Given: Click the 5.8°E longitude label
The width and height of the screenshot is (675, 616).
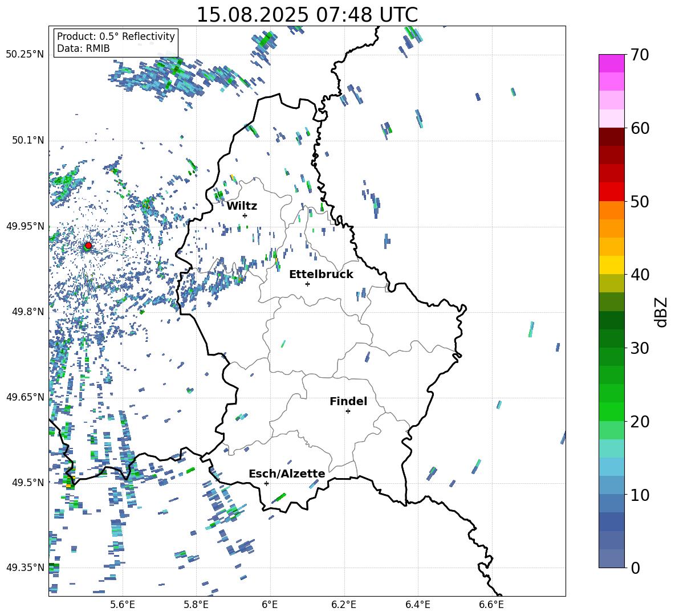Looking at the screenshot, I should tap(196, 605).
